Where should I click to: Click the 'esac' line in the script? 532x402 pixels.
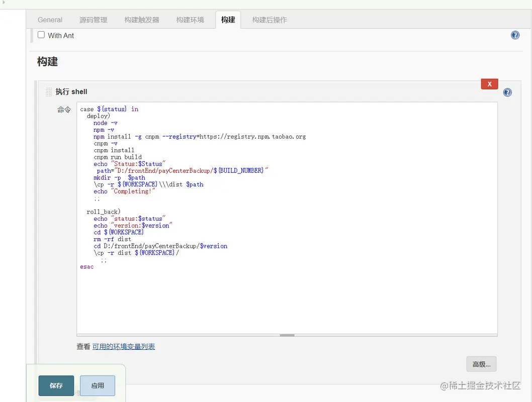coord(87,267)
